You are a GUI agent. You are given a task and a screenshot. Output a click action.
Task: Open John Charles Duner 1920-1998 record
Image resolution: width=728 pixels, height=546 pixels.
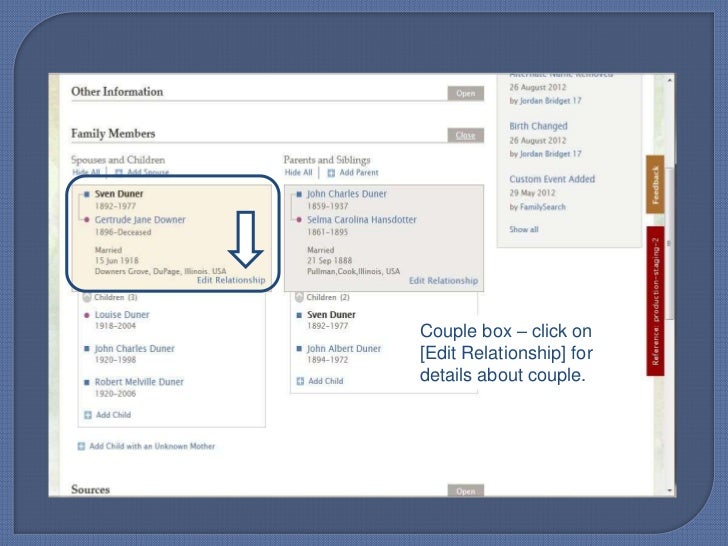coord(135,348)
